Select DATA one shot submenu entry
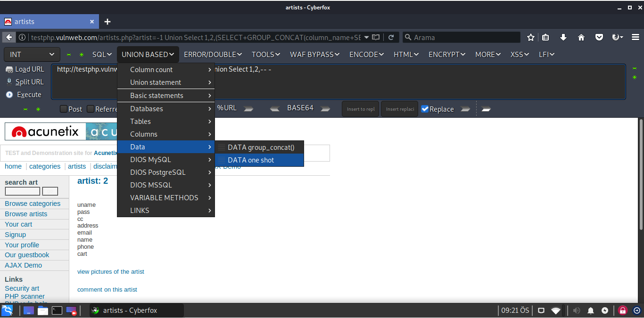644x318 pixels. coord(259,160)
